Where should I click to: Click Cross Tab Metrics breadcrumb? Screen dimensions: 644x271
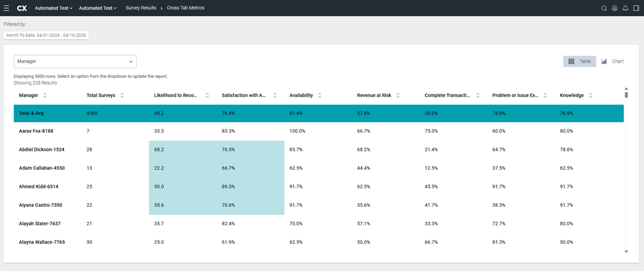(x=186, y=8)
